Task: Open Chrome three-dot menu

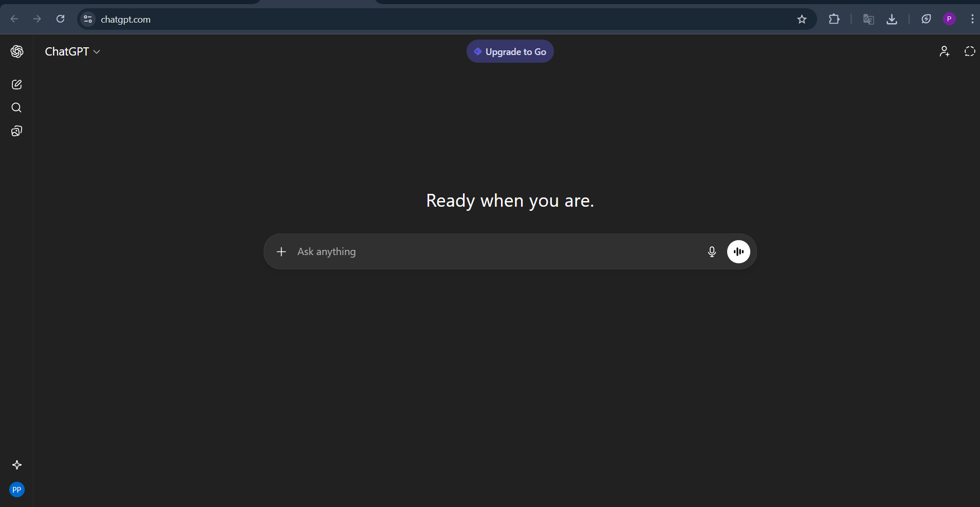Action: point(972,19)
